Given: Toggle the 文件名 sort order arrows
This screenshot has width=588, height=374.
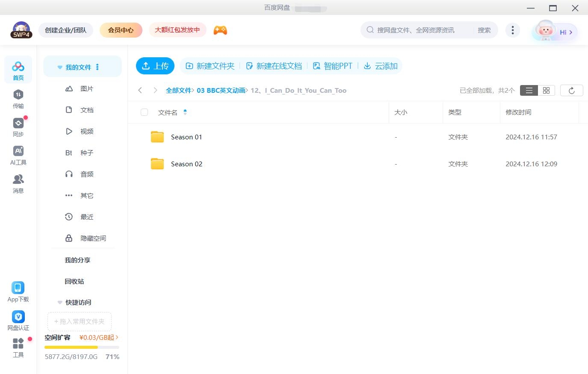Looking at the screenshot, I should pyautogui.click(x=185, y=112).
